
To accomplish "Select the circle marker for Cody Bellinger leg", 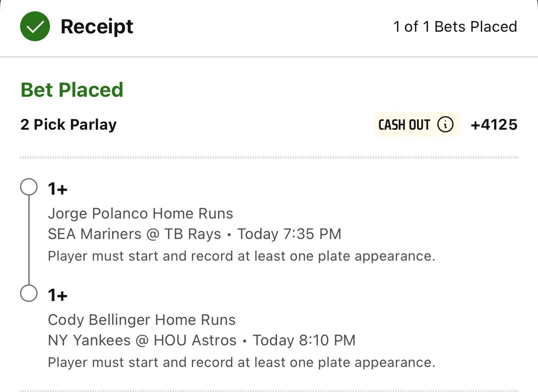I will pos(29,294).
